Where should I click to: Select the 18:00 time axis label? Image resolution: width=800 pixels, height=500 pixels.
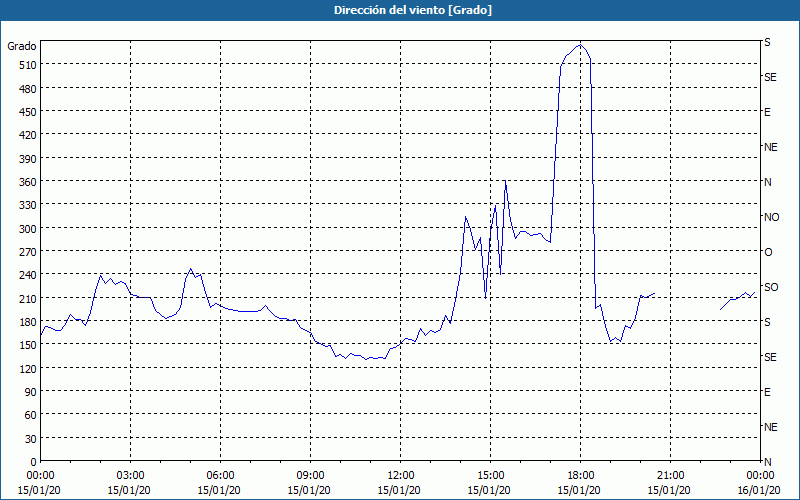581,476
